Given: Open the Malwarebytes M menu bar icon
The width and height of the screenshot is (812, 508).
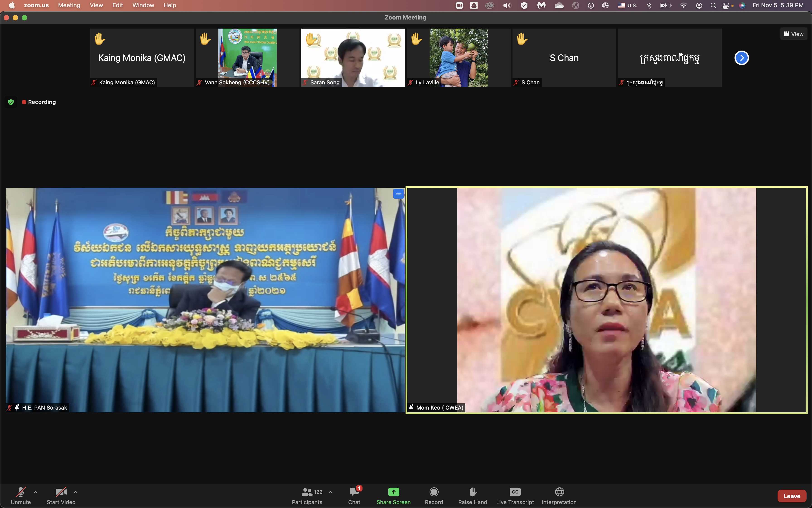Looking at the screenshot, I should point(541,5).
